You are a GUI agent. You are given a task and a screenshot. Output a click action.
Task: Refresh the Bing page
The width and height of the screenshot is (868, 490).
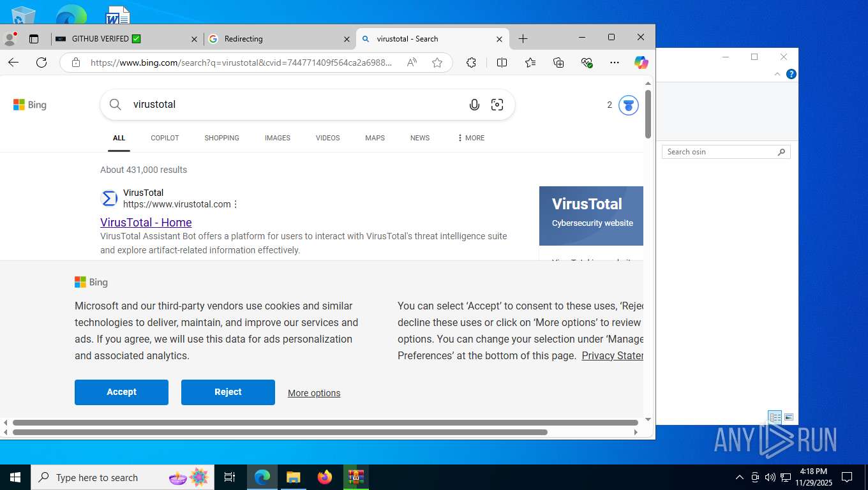[x=41, y=63]
